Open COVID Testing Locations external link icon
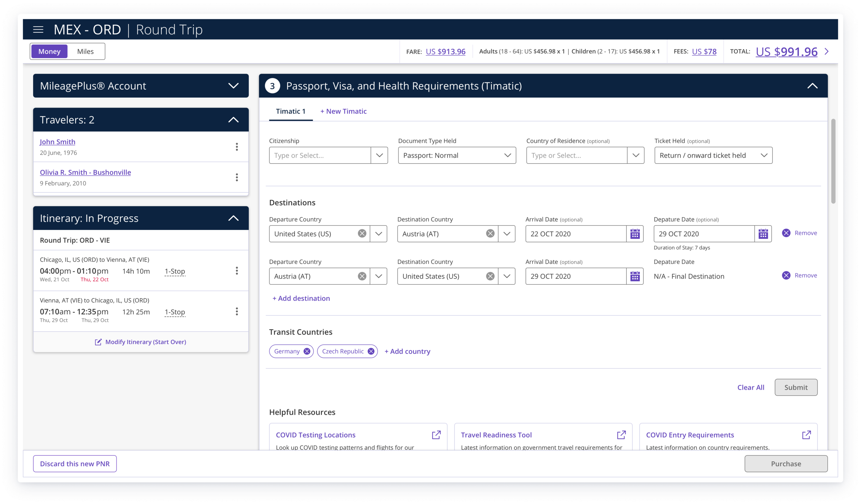 pyautogui.click(x=436, y=435)
